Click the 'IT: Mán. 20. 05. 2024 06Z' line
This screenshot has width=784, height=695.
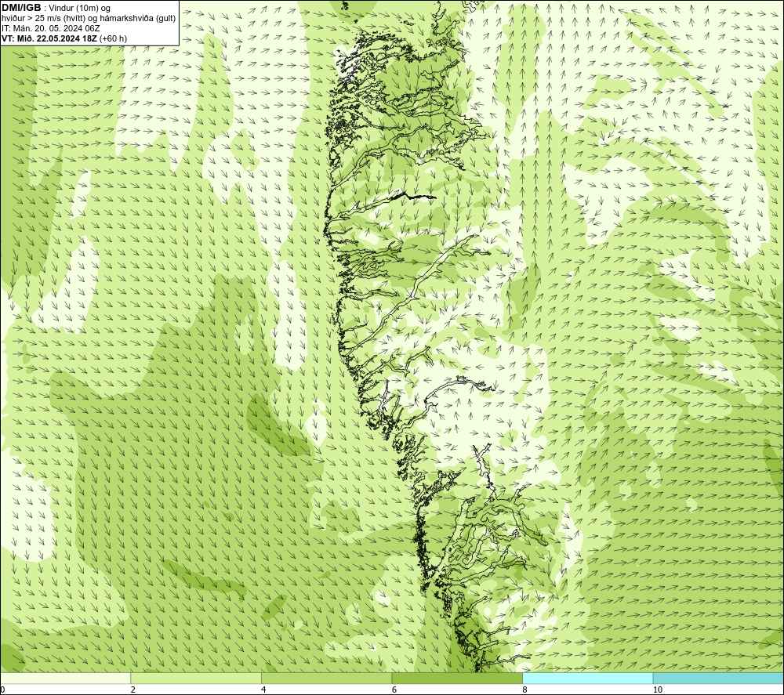point(50,28)
